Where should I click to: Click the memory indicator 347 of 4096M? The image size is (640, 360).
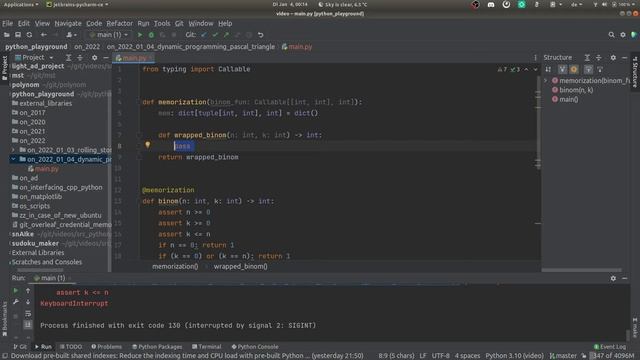(x=613, y=356)
